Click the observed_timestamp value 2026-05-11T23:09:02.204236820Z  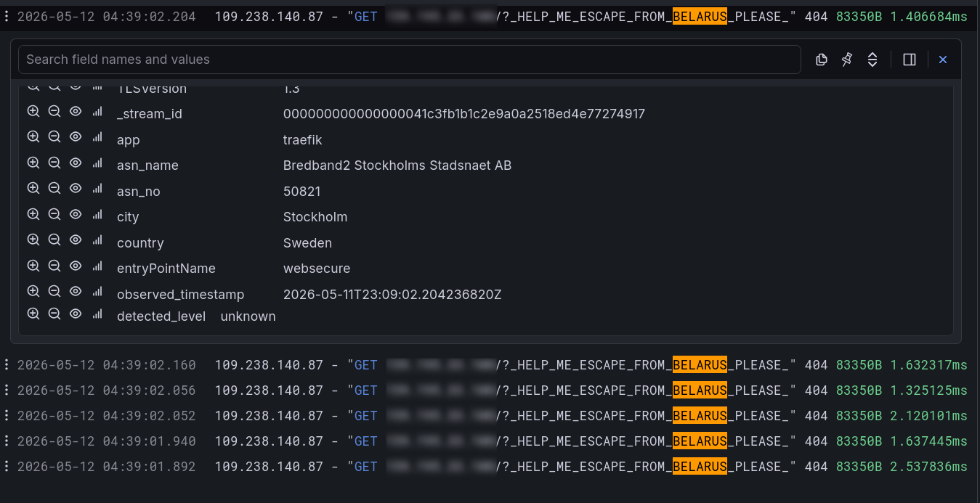[392, 295]
